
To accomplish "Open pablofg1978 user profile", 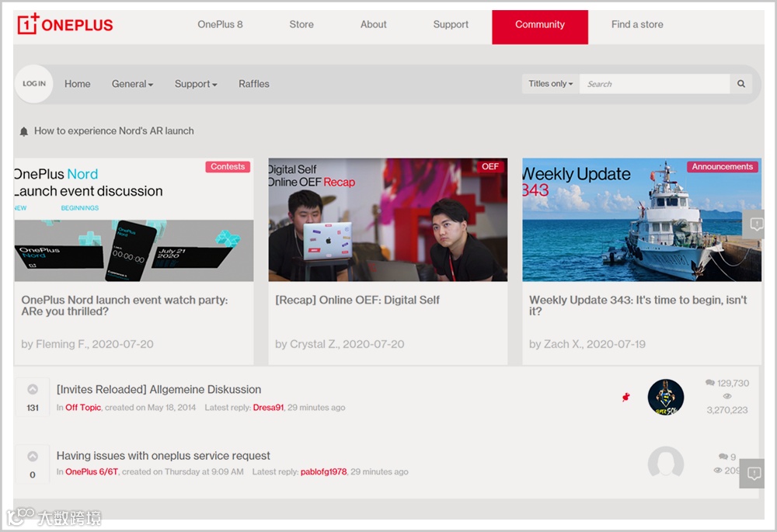I will [x=323, y=471].
